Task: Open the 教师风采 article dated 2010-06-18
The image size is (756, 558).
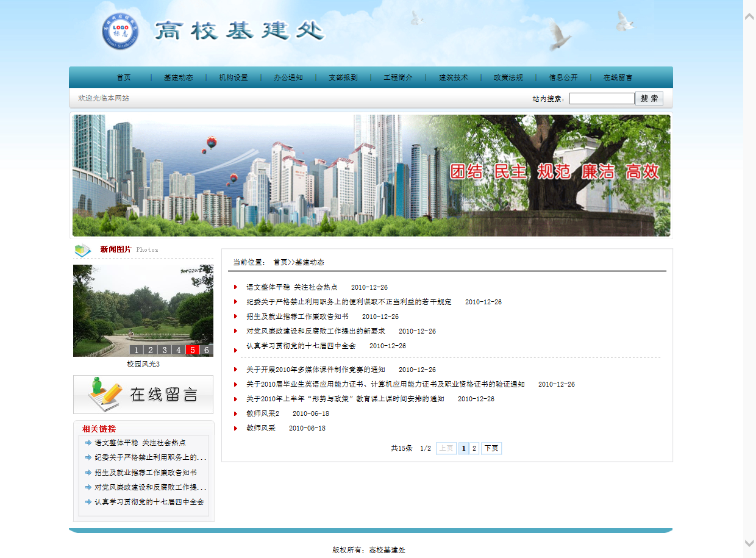Action: click(261, 428)
